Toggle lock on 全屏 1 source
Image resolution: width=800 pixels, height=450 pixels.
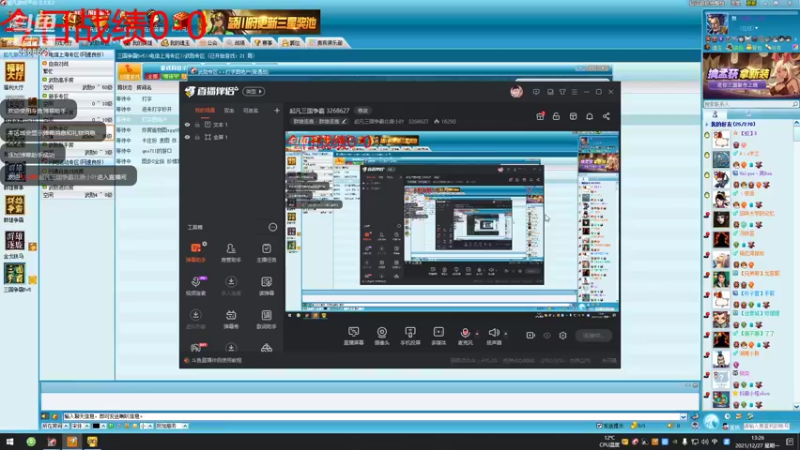pyautogui.click(x=197, y=137)
